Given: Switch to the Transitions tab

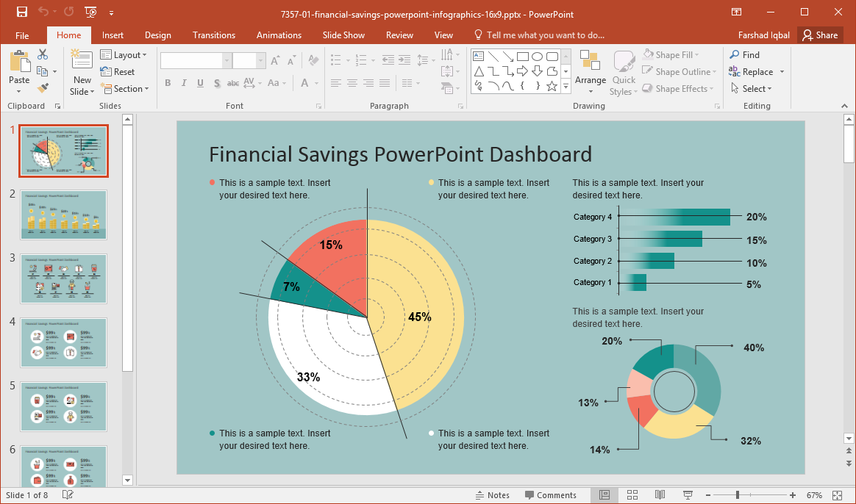Looking at the screenshot, I should pos(214,35).
